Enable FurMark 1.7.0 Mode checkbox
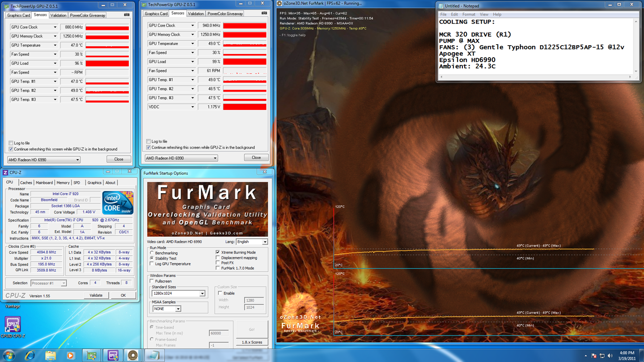Viewport: 644px width, 362px height. (x=218, y=268)
